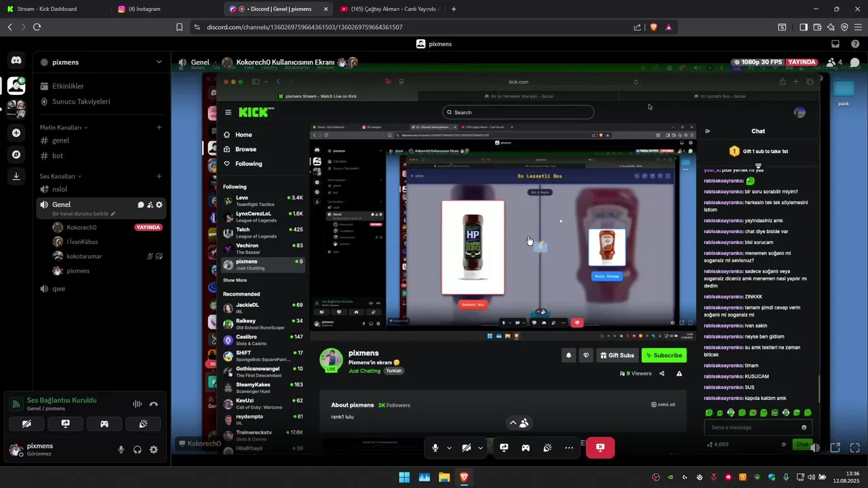Open File Explorer from taskbar
Viewport: 868px width, 488px height.
click(444, 477)
